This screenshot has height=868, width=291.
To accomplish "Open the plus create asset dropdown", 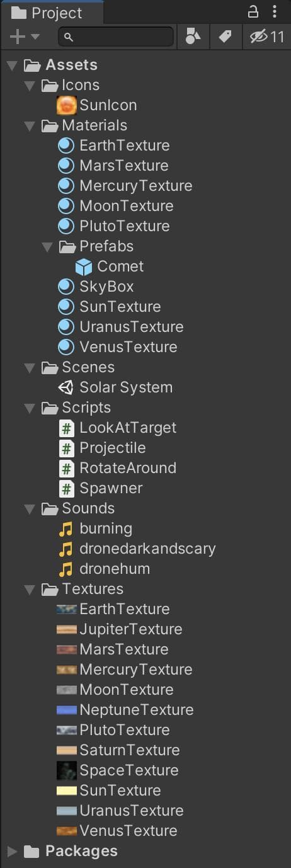I will click(x=25, y=37).
